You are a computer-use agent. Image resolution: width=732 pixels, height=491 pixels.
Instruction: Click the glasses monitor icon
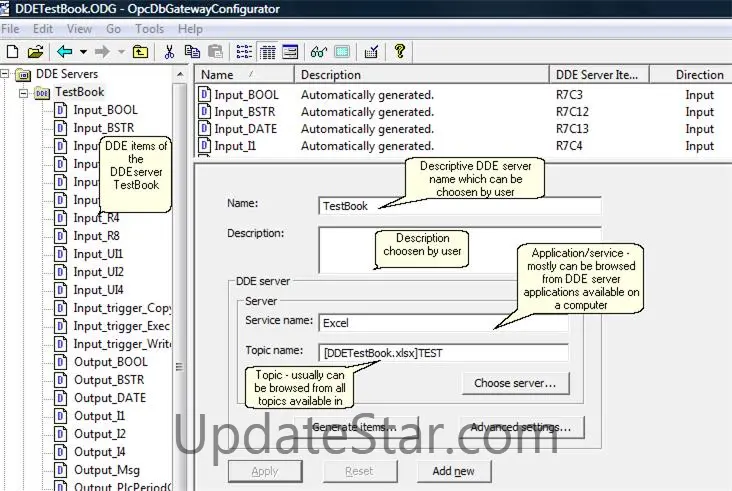click(x=319, y=52)
